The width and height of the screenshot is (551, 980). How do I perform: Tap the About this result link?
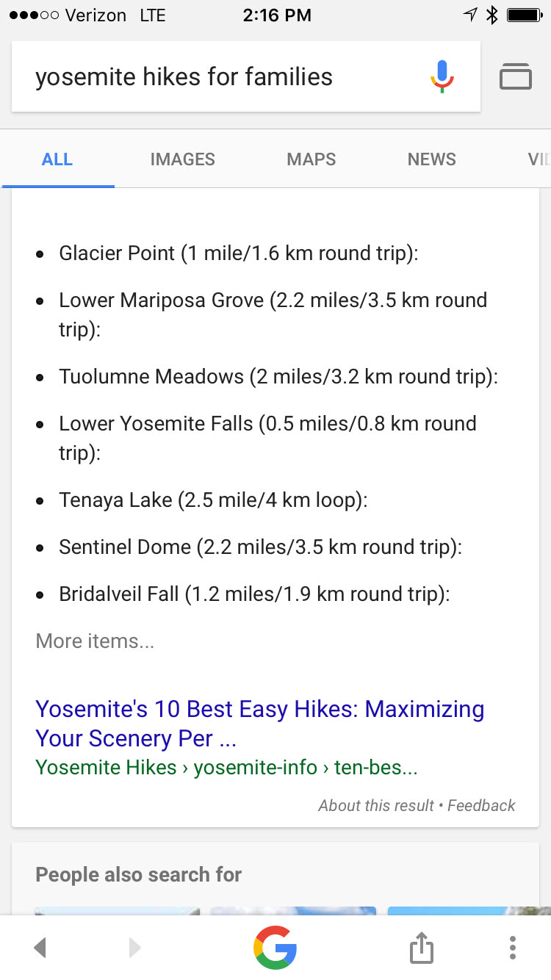(x=376, y=806)
